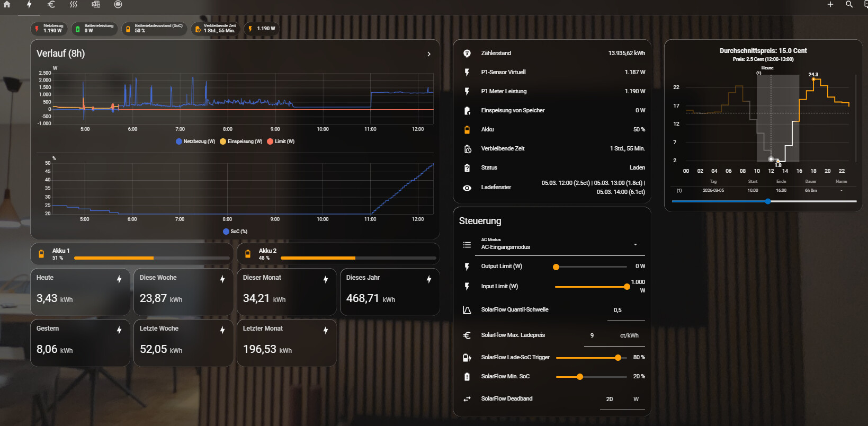Toggle the SoC (%) legend entry
Image resolution: width=868 pixels, height=426 pixels.
[235, 232]
